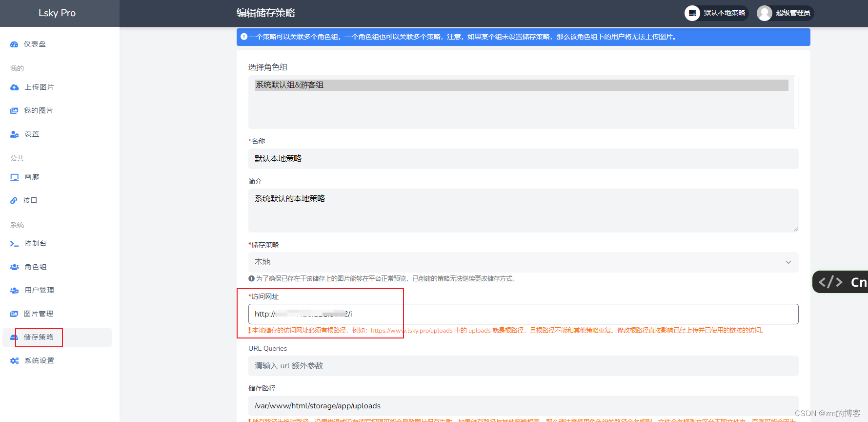Open 仪表盘 dashboard menu item
Screen dimensions: 868x422
[57, 44]
